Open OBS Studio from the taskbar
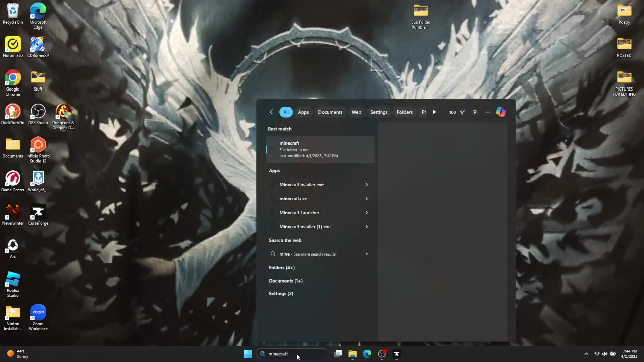644x362 pixels. (x=382, y=354)
